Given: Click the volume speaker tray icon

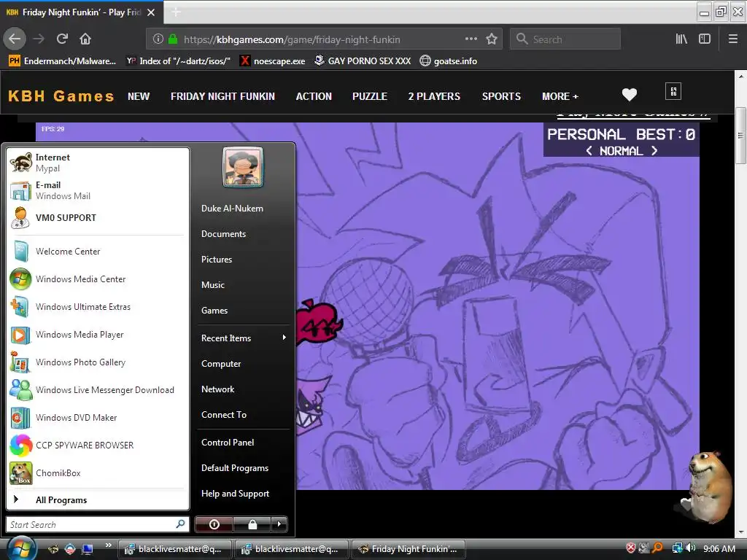Looking at the screenshot, I should (691, 548).
